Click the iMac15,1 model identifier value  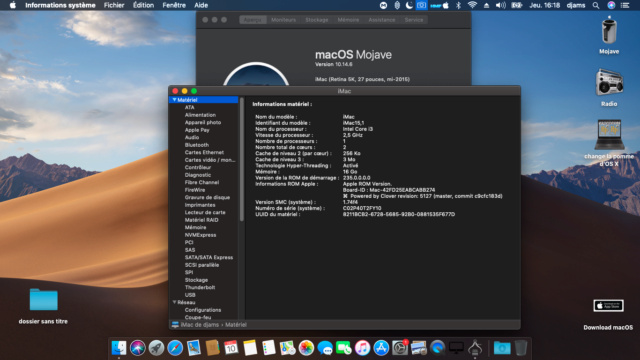pos(353,123)
